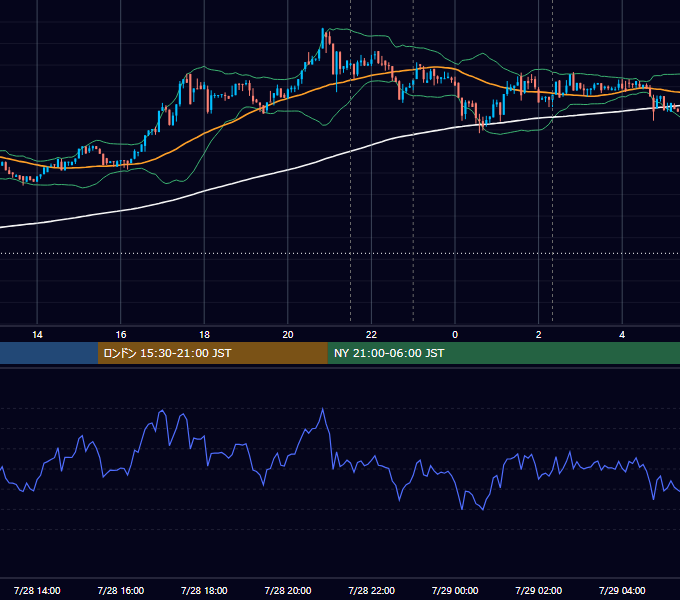Click the 7/29 00:00 date label
The width and height of the screenshot is (680, 600).
[455, 590]
